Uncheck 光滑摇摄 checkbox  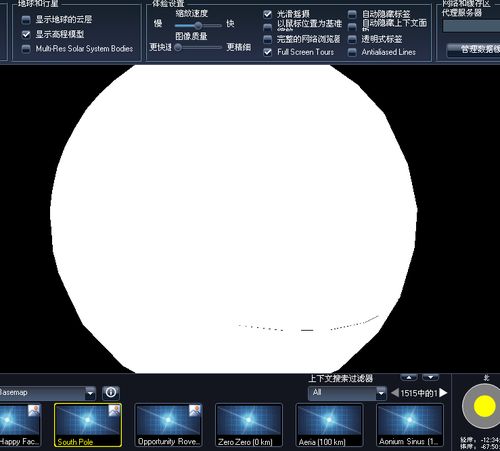coord(268,14)
